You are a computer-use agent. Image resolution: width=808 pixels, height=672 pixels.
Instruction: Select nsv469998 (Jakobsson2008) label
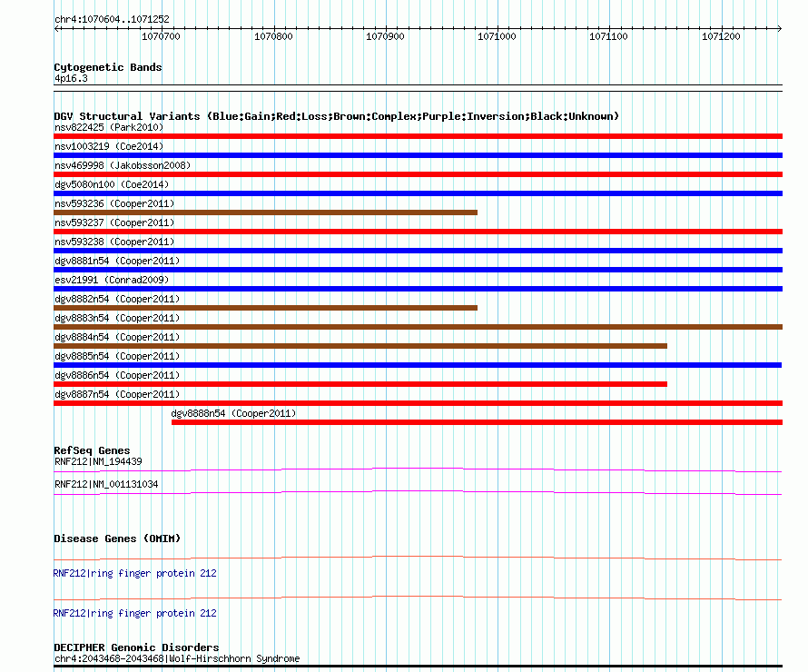pyautogui.click(x=123, y=165)
